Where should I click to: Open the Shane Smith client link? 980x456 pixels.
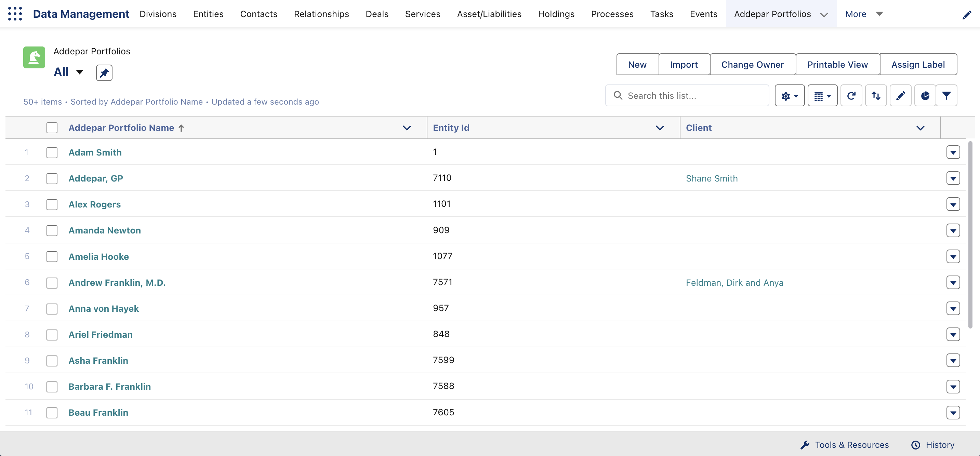click(712, 179)
